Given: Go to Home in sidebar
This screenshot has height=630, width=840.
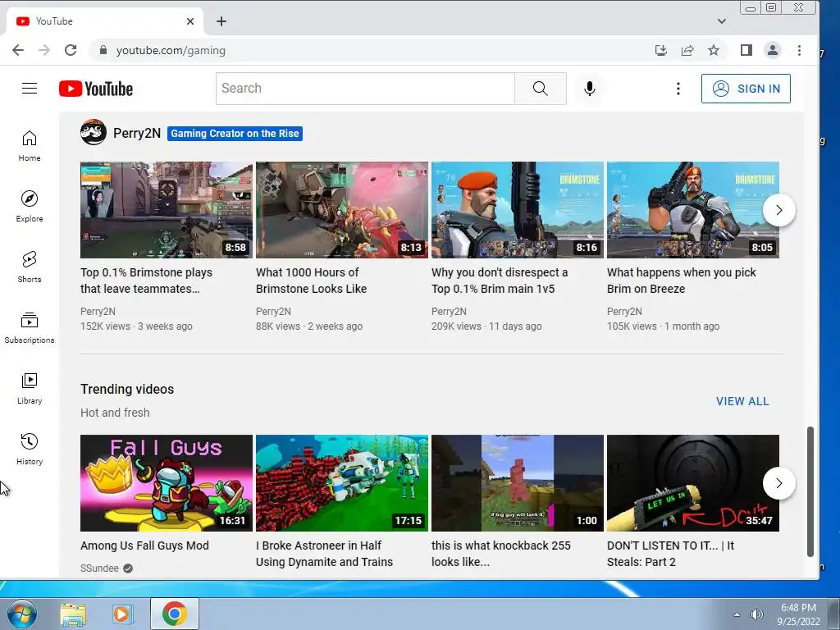Looking at the screenshot, I should coord(30,146).
